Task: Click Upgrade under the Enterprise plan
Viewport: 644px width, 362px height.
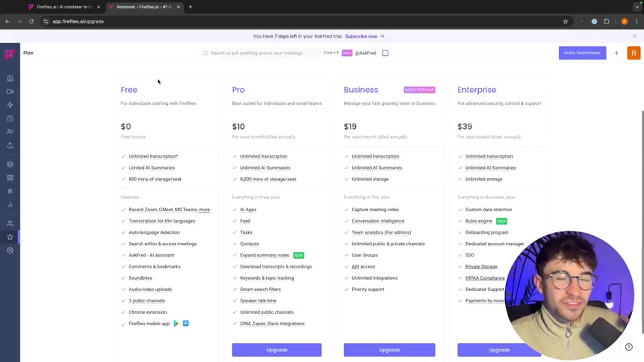Action: click(499, 350)
